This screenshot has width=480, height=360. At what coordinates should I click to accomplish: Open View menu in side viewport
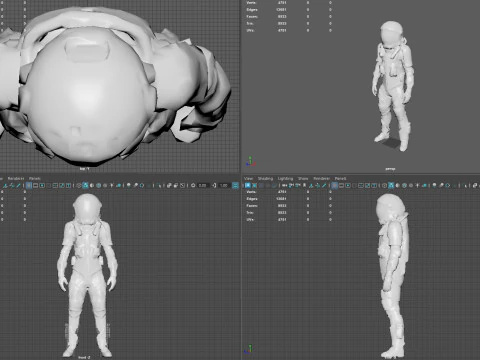249,179
